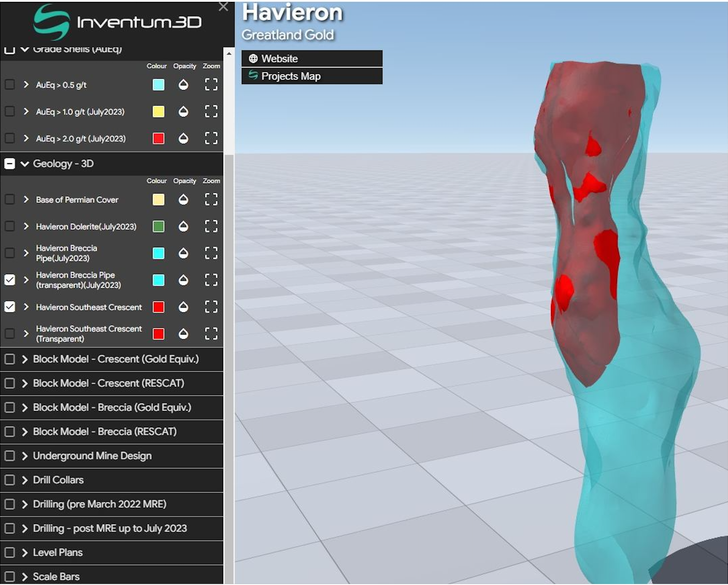Adjust opacity of AuEq > 0.5 g/t
The image size is (728, 585).
point(183,84)
